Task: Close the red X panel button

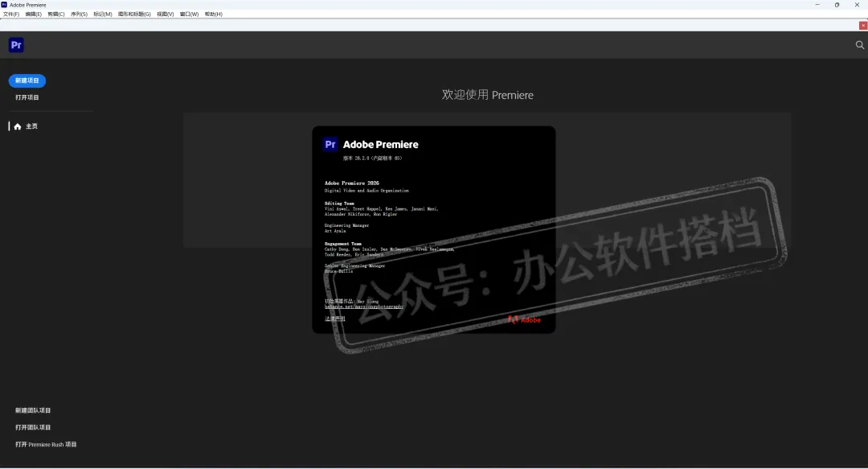Action: click(x=863, y=26)
